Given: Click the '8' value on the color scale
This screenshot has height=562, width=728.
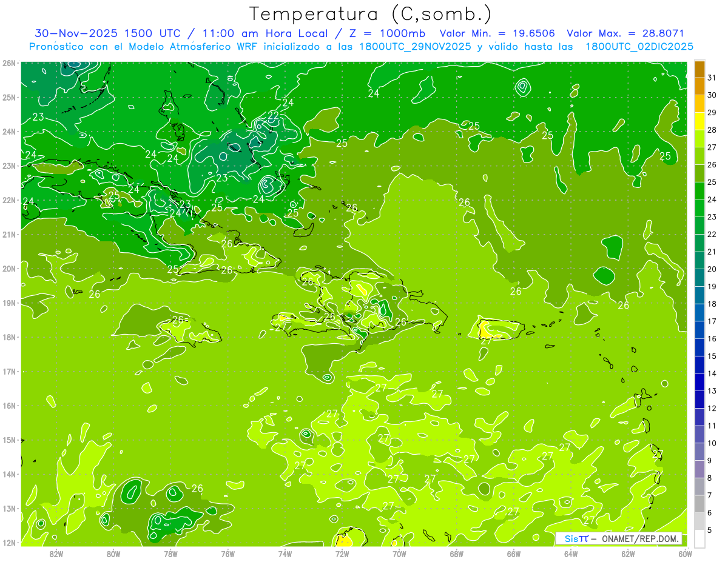Looking at the screenshot, I should point(710,478).
